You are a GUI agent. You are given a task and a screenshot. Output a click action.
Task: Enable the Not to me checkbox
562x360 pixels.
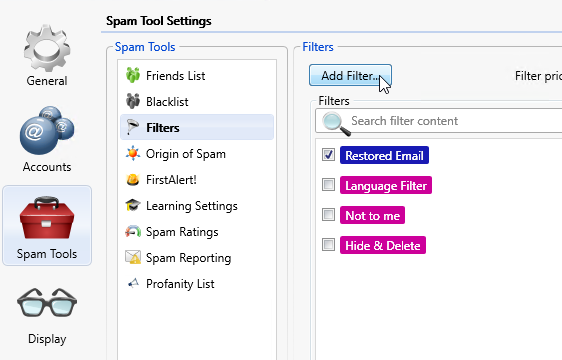pyautogui.click(x=328, y=215)
